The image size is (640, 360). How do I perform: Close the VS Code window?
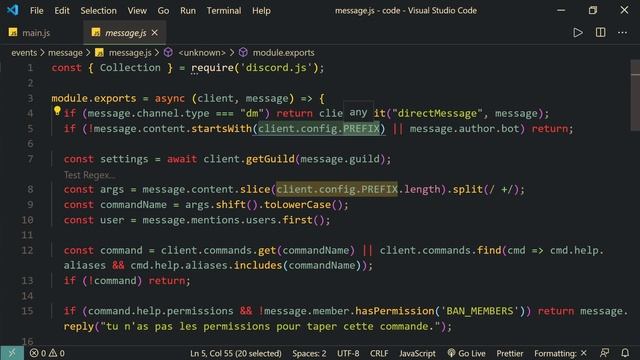point(624,10)
